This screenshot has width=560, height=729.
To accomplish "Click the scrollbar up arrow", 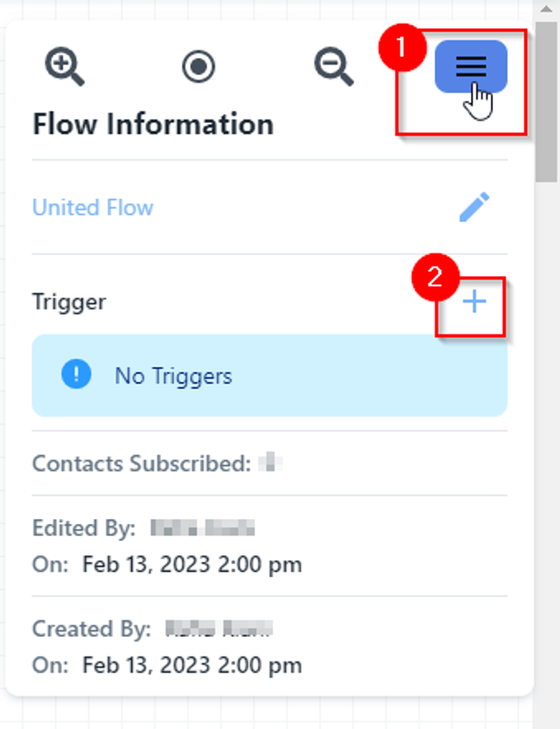I will coord(546,8).
